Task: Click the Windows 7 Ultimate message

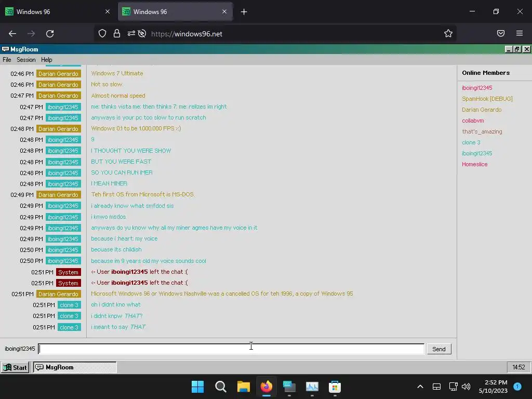Action: [117, 73]
